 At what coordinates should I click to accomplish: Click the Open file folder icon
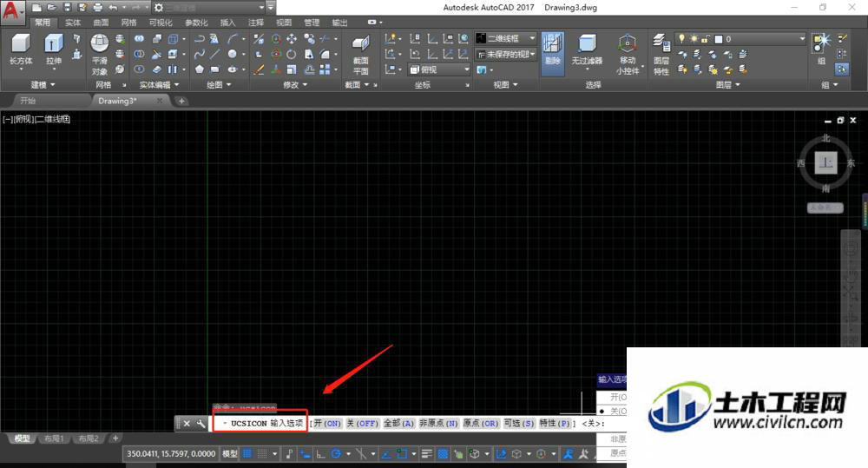coord(51,7)
